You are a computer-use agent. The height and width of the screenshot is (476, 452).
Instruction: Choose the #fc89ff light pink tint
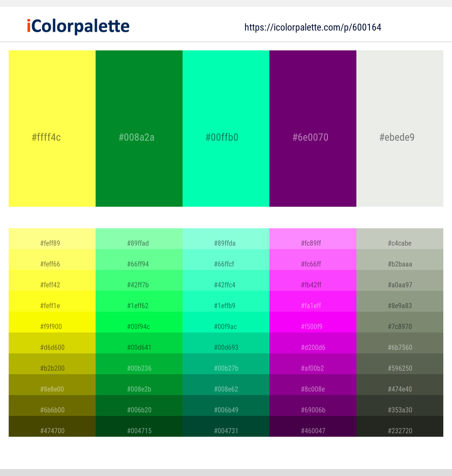click(x=313, y=239)
